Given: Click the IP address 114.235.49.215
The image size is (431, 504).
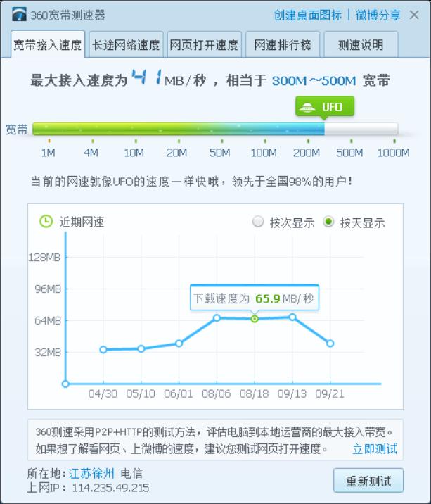Looking at the screenshot, I should [x=110, y=488].
